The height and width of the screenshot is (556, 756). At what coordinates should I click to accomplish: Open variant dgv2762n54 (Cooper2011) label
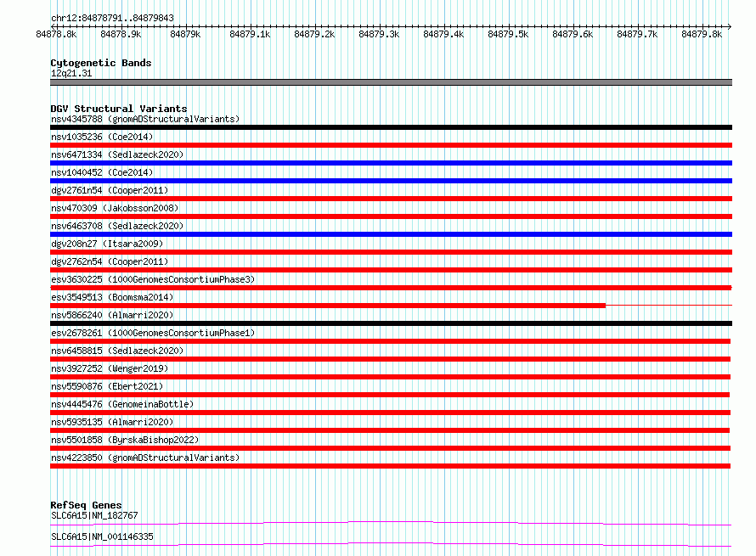point(110,261)
